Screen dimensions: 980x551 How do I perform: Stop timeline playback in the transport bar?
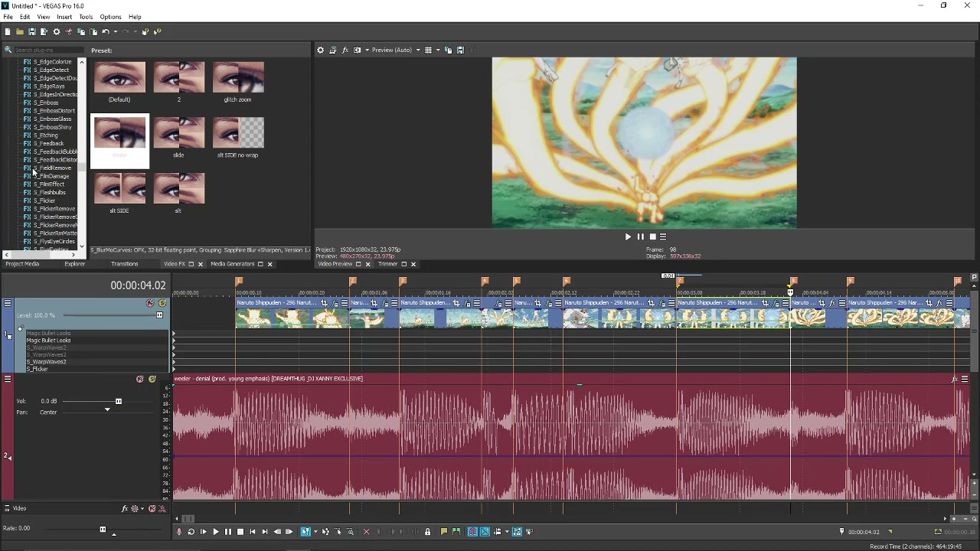[x=240, y=532]
